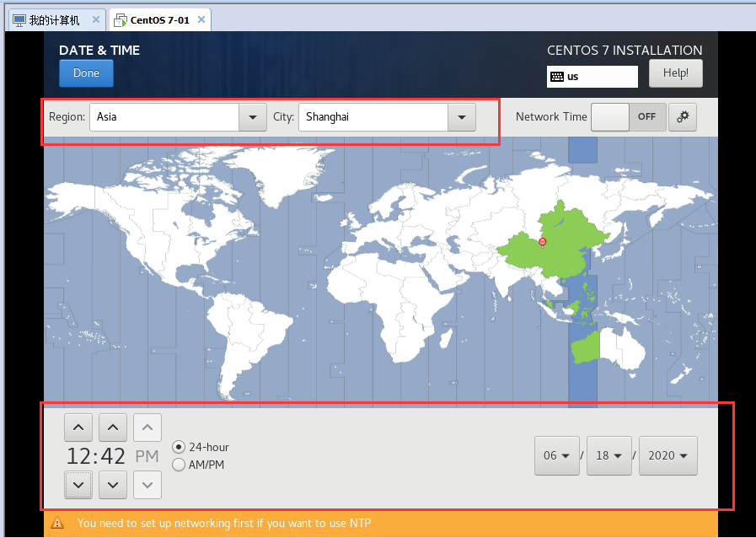The width and height of the screenshot is (756, 538).
Task: Select the 24-hour radio button
Action: pyautogui.click(x=179, y=447)
